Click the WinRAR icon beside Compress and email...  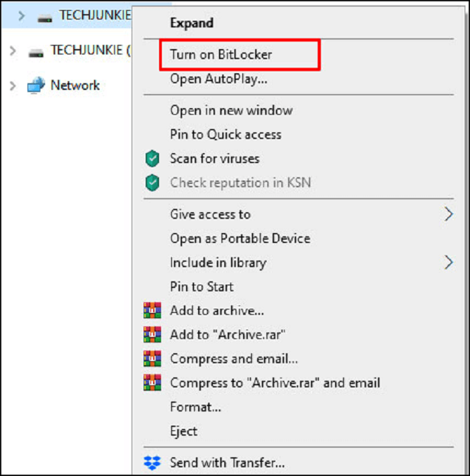click(152, 359)
